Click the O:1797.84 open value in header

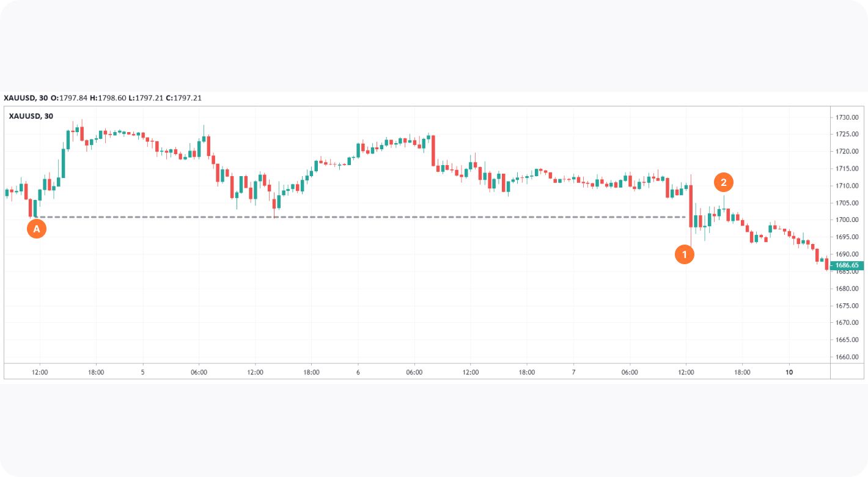[70, 98]
